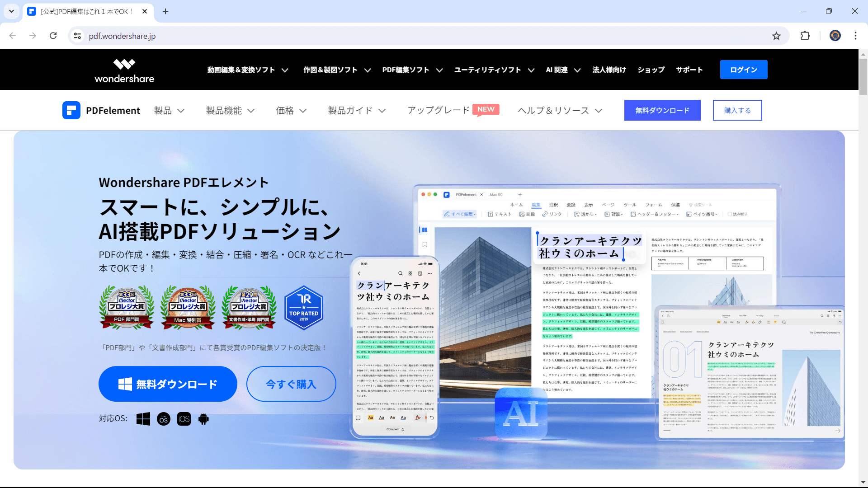This screenshot has width=868, height=488.
Task: Click the ログイン button in top nav
Action: pos(743,70)
